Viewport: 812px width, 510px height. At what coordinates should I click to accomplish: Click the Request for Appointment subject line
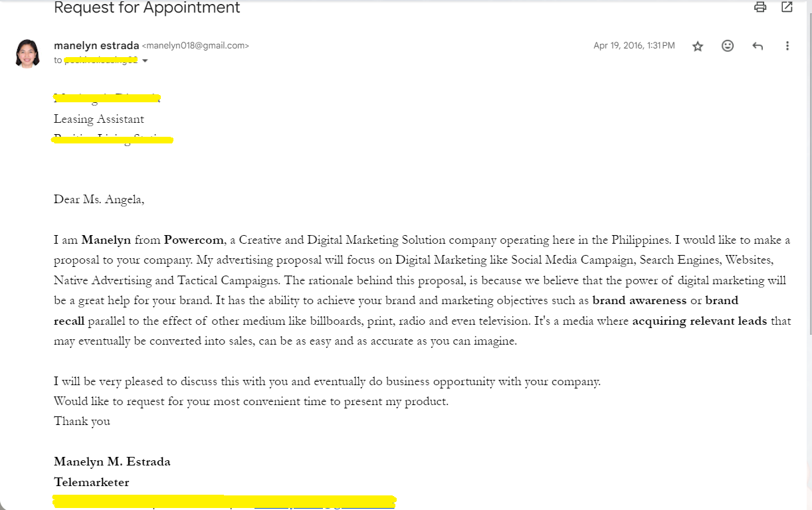147,8
